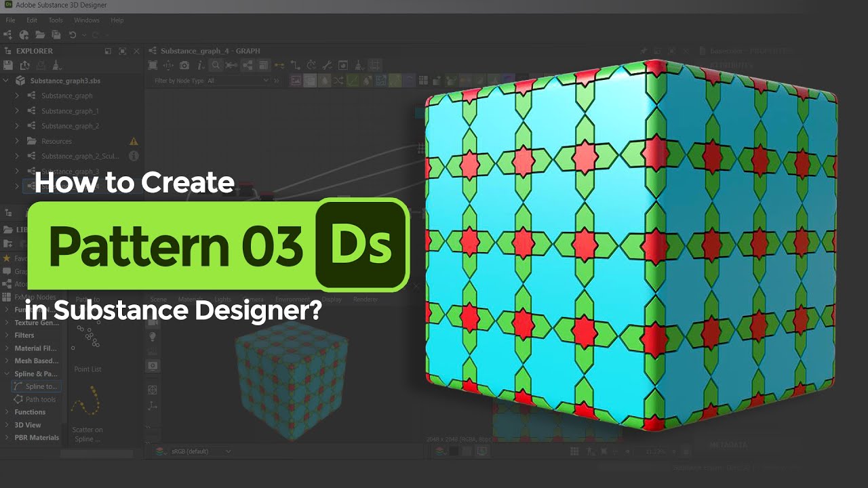Click the save-all icon in the main toolbar

[56, 35]
